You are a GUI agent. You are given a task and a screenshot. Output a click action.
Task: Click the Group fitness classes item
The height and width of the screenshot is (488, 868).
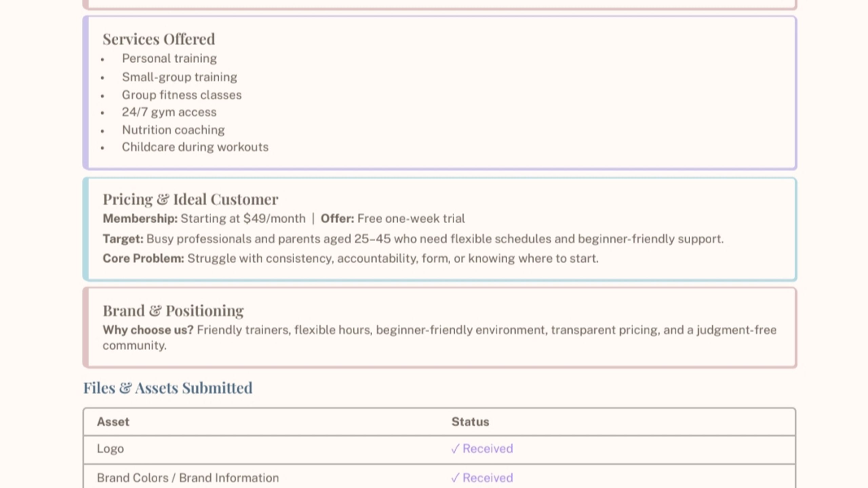click(x=182, y=95)
